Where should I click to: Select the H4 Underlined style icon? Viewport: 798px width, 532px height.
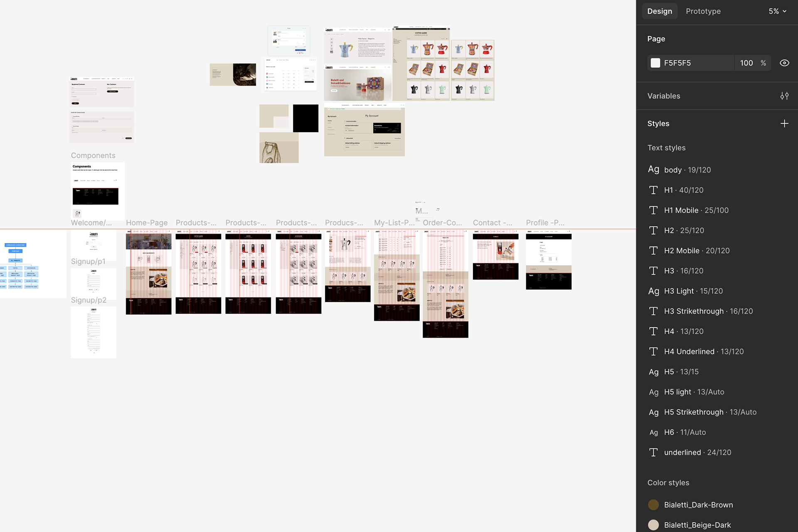(x=653, y=352)
